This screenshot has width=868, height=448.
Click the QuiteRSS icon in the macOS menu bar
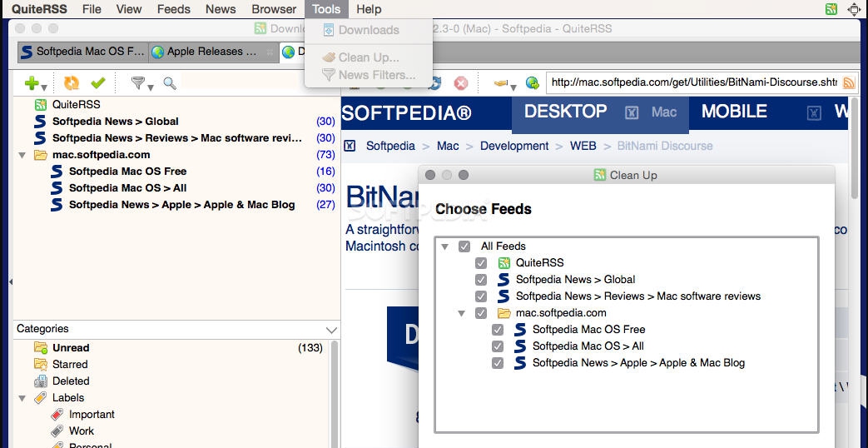pos(831,9)
